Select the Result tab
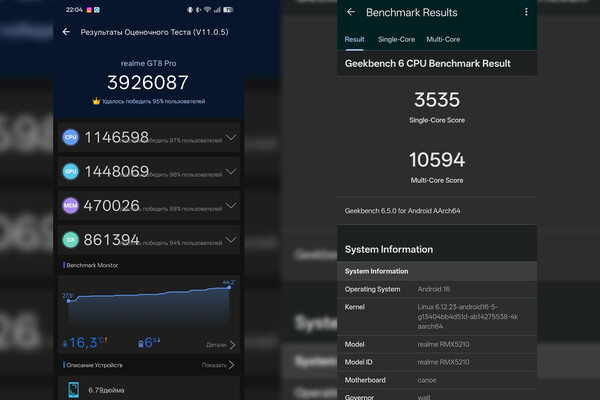Viewport: 600px width, 400px height. [x=354, y=40]
